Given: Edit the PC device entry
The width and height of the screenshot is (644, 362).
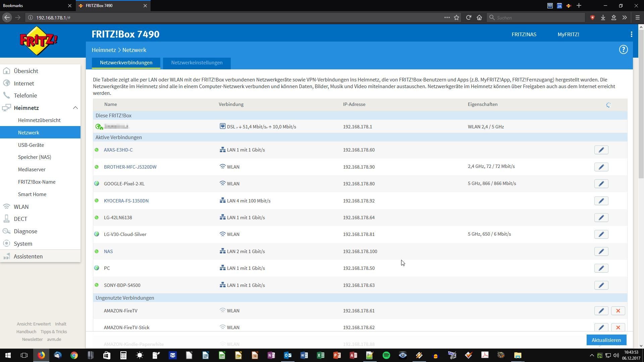Looking at the screenshot, I should [x=601, y=268].
